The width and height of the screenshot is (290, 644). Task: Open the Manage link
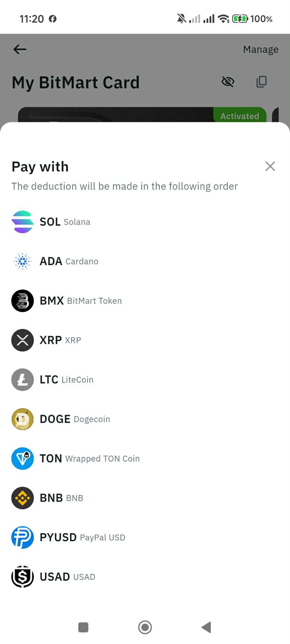coord(260,49)
